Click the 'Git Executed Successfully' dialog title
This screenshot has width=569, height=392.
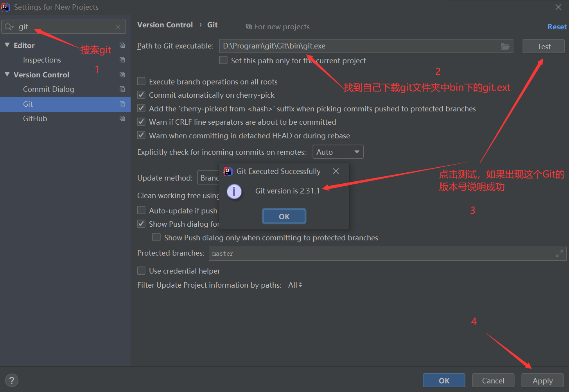tap(278, 171)
